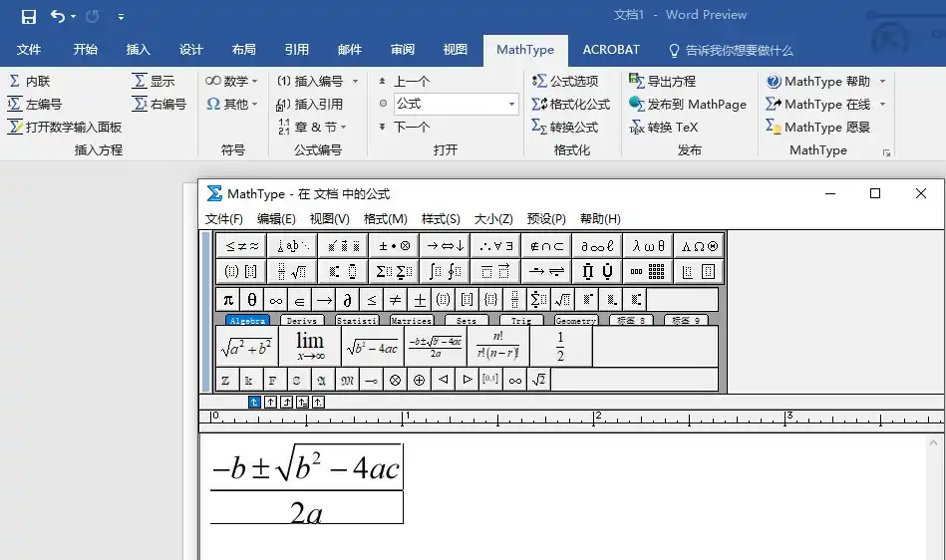The height and width of the screenshot is (560, 946).
Task: Switch to the Geometry expression tab
Action: click(x=576, y=321)
